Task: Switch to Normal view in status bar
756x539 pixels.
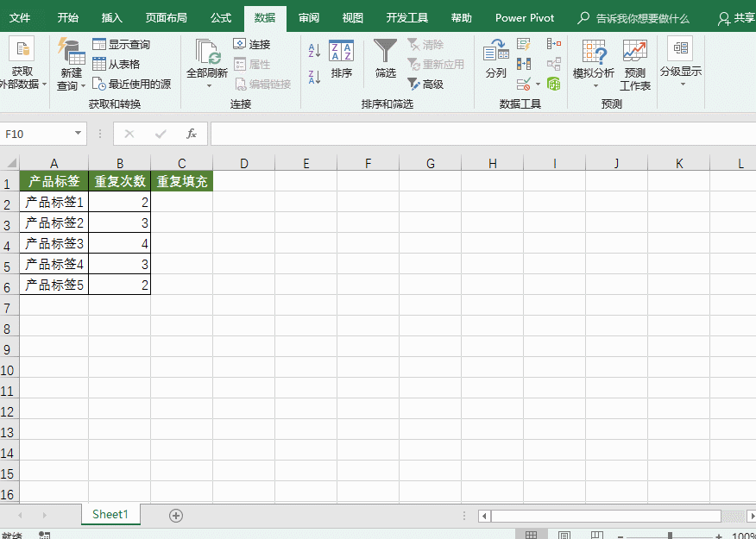Action: [532, 536]
